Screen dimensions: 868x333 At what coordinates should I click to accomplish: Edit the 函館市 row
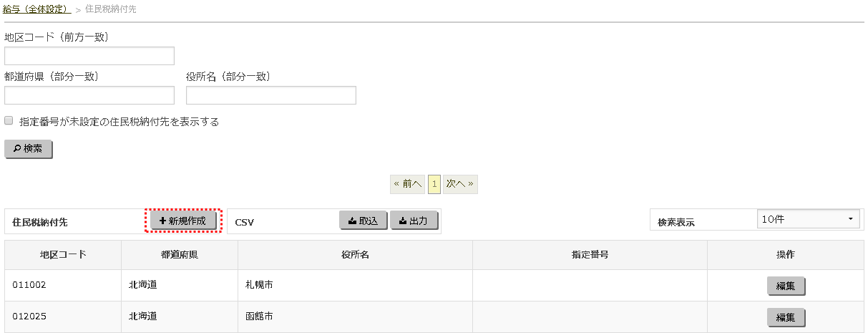pos(786,317)
